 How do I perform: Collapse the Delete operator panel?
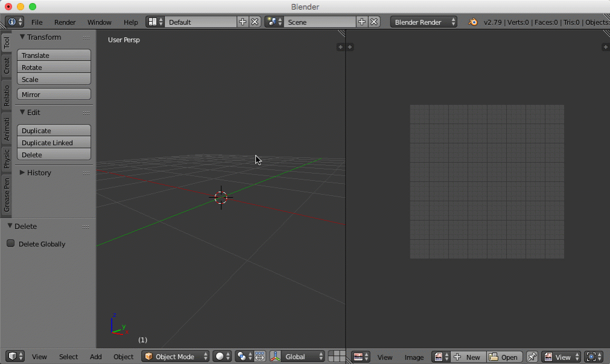[x=10, y=226]
